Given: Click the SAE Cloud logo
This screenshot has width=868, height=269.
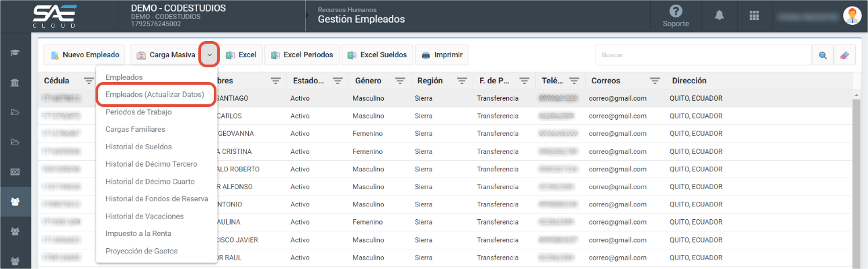Looking at the screenshot, I should pos(54,15).
